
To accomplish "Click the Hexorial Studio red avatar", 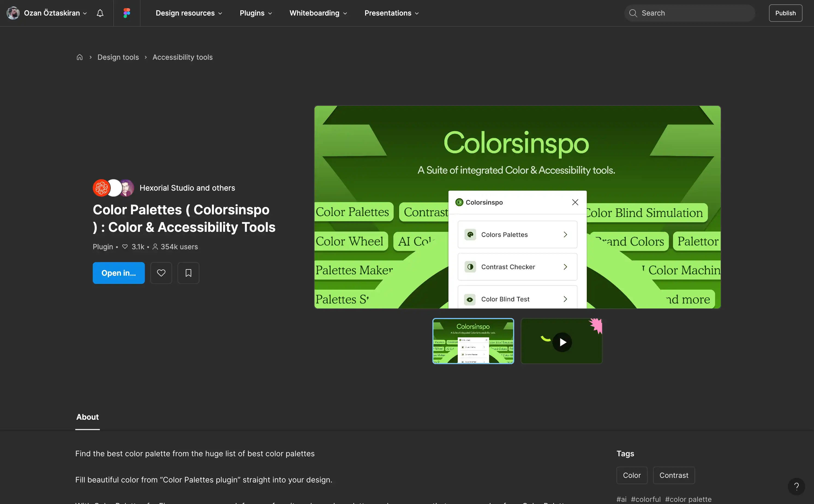I will (x=101, y=188).
